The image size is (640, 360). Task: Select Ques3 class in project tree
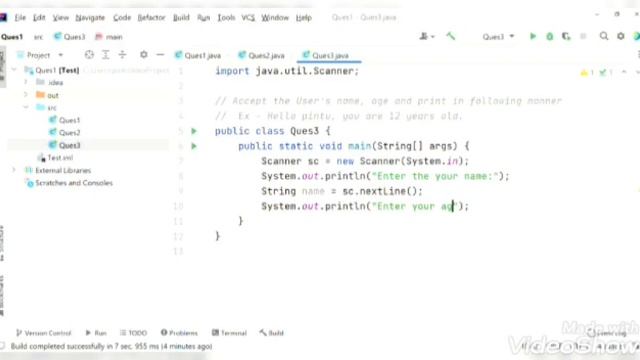pyautogui.click(x=64, y=145)
